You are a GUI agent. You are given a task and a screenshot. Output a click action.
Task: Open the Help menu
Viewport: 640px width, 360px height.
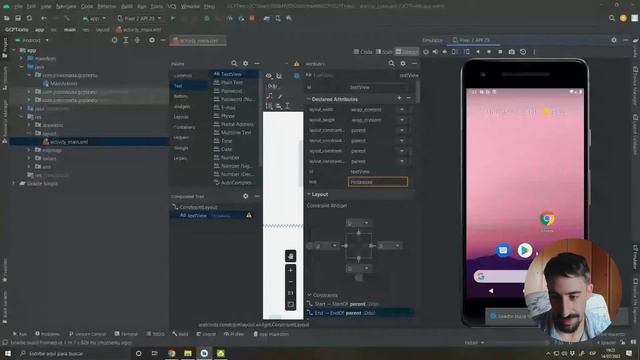pos(209,7)
